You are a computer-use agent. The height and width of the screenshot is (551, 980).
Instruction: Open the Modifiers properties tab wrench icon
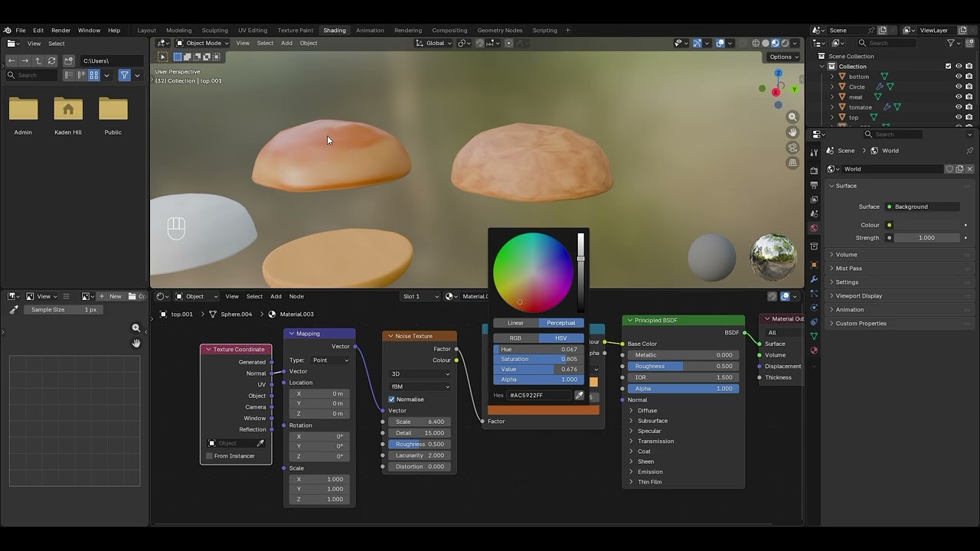(814, 279)
